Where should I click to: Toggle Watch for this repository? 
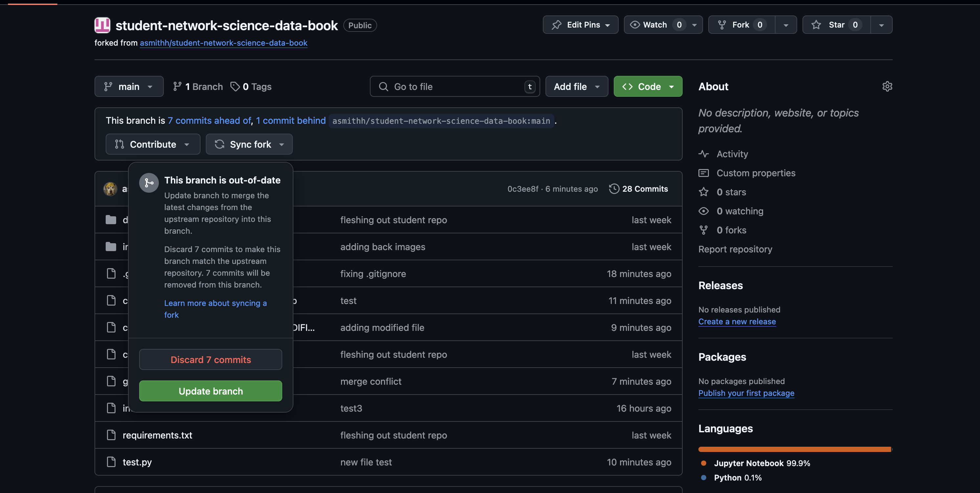[x=655, y=25]
